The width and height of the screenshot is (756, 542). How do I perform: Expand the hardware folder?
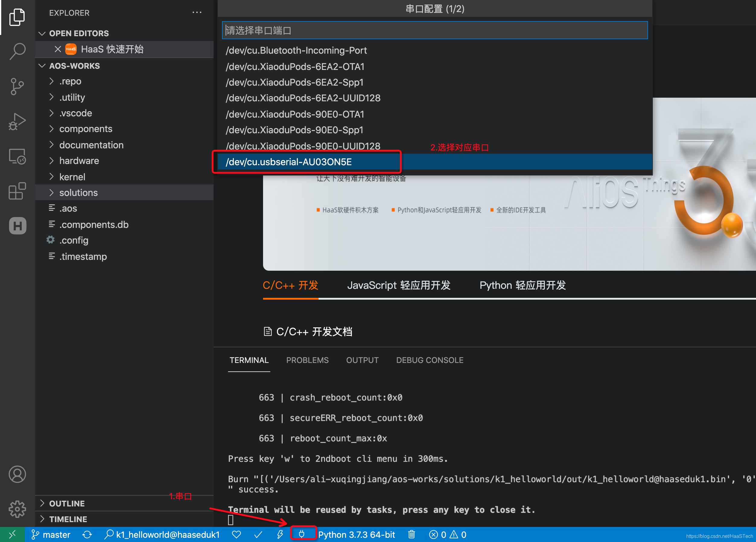tap(79, 161)
